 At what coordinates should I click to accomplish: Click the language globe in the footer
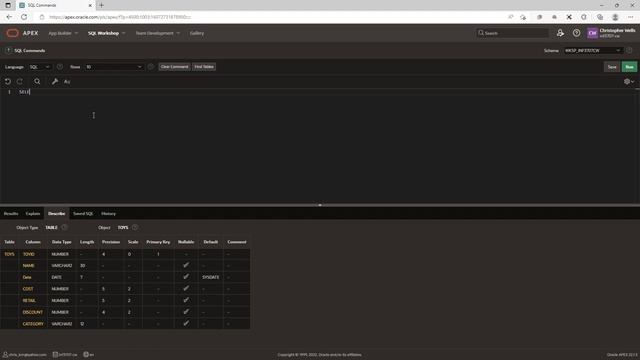point(89,354)
